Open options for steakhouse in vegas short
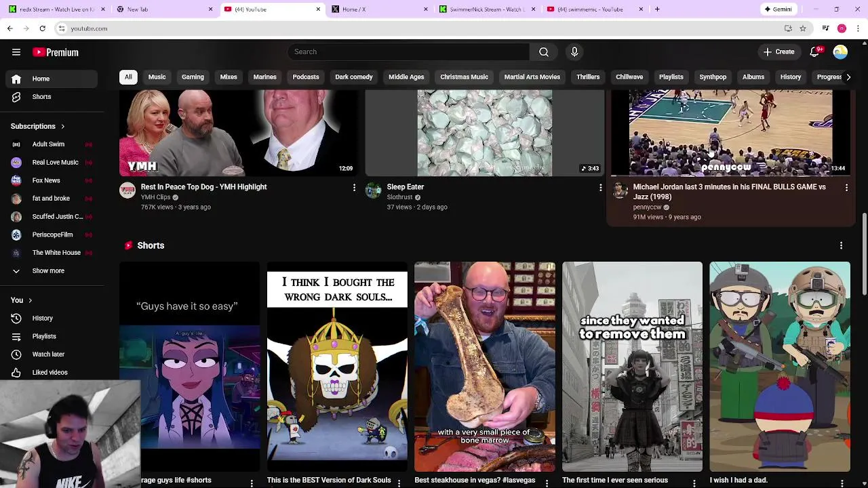868x488 pixels. 547,483
